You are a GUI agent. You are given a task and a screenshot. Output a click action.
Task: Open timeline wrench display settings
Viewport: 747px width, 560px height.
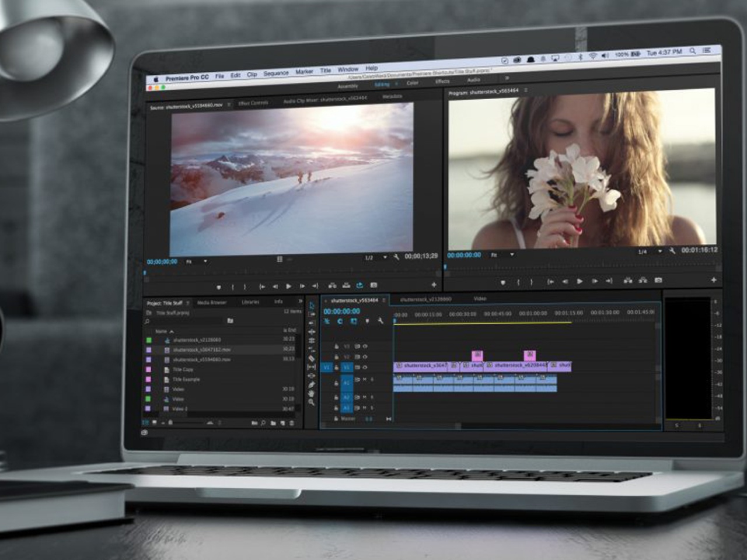tap(381, 321)
